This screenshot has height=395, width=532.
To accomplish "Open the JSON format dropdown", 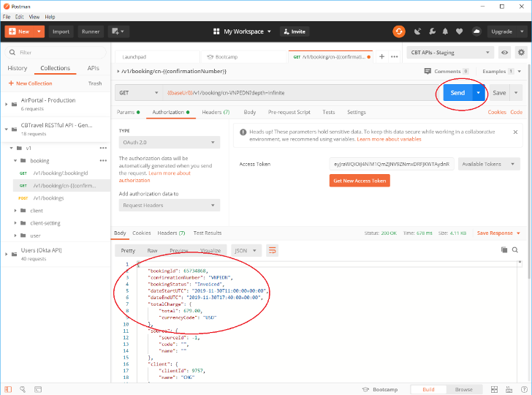I will point(246,251).
